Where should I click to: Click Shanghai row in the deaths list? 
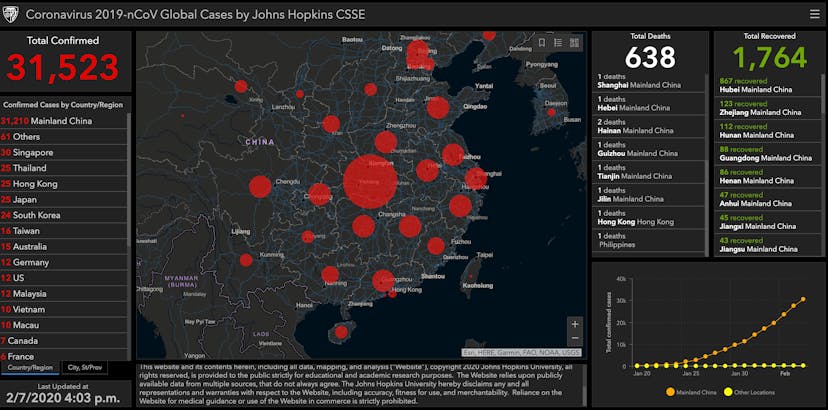click(x=648, y=80)
